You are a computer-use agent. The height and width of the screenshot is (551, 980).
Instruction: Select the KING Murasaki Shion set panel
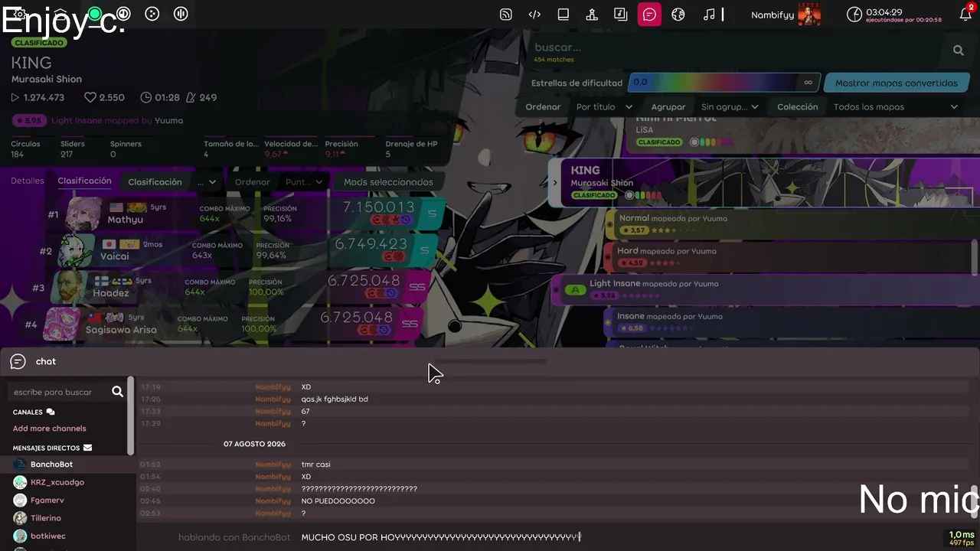766,183
